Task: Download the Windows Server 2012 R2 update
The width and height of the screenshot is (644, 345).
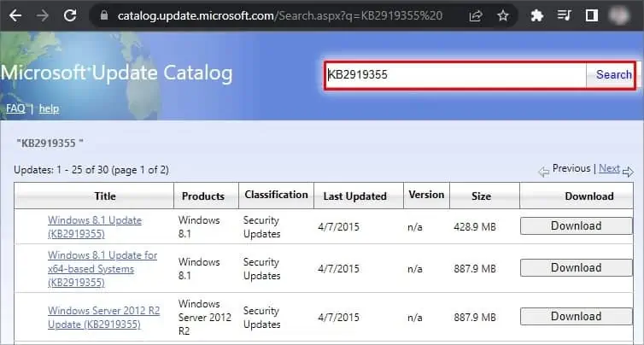Action: (x=577, y=316)
